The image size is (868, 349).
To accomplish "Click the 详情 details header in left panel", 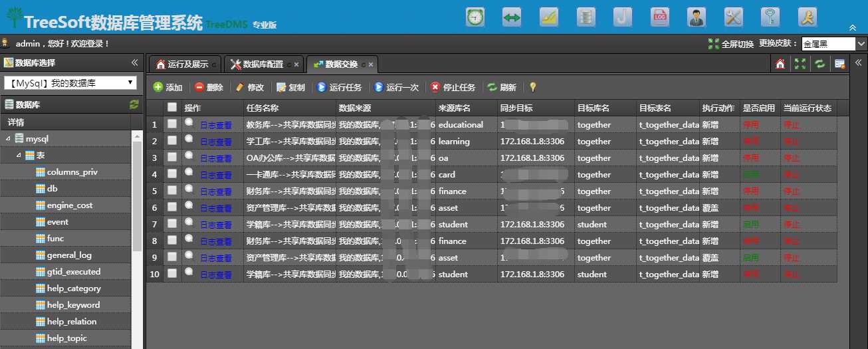I will [16, 122].
